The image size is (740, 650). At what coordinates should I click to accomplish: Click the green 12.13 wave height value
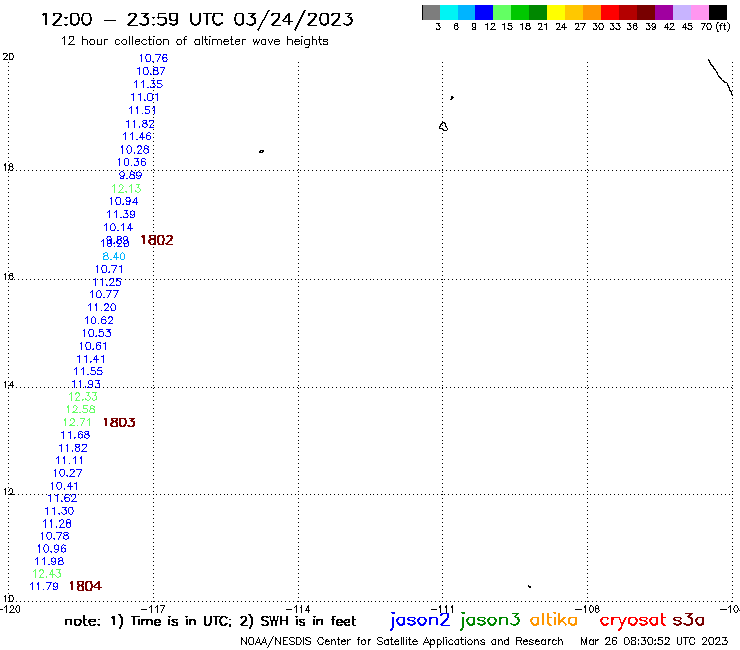(126, 189)
